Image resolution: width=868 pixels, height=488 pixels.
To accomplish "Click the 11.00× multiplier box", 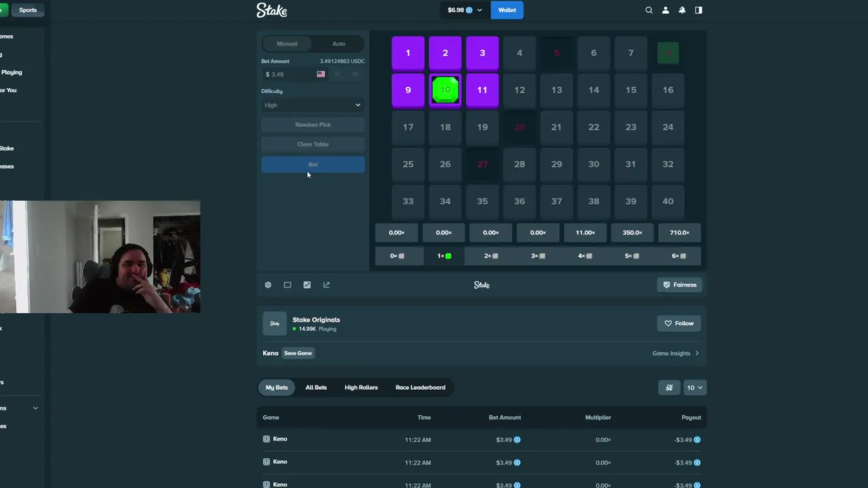I will (x=585, y=233).
